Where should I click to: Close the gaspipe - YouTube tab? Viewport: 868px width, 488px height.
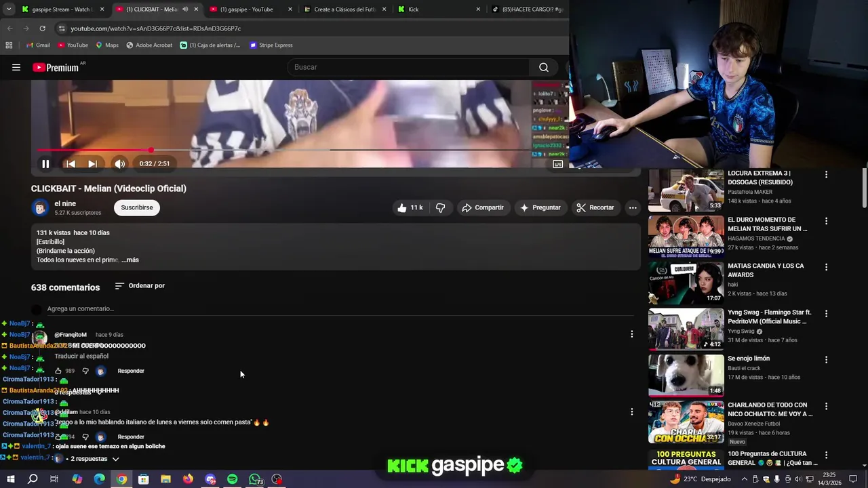pyautogui.click(x=290, y=9)
